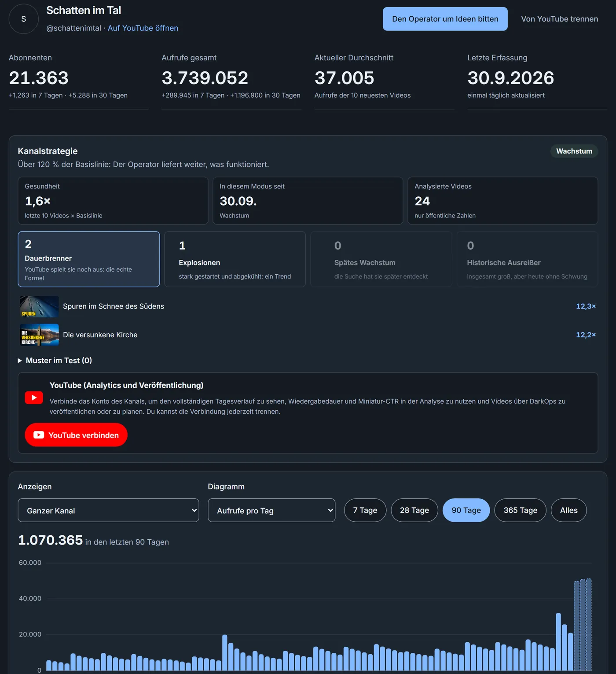Open Spuren im Schnee des Südens thumbnail
Image resolution: width=616 pixels, height=674 pixels.
(x=39, y=306)
